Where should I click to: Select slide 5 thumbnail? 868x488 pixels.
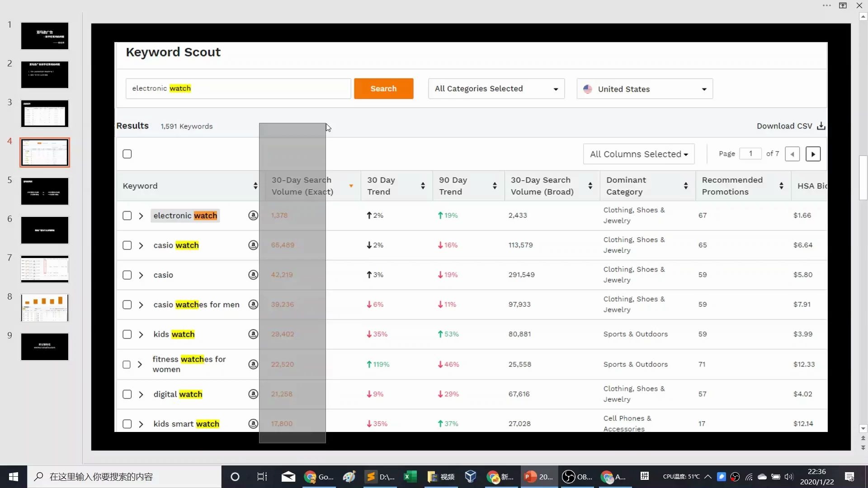(44, 191)
